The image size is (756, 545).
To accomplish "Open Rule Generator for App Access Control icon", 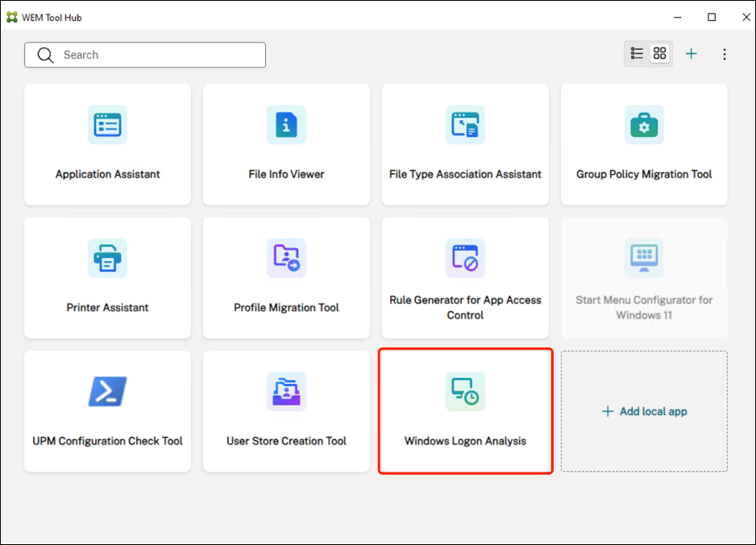I will tap(465, 258).
